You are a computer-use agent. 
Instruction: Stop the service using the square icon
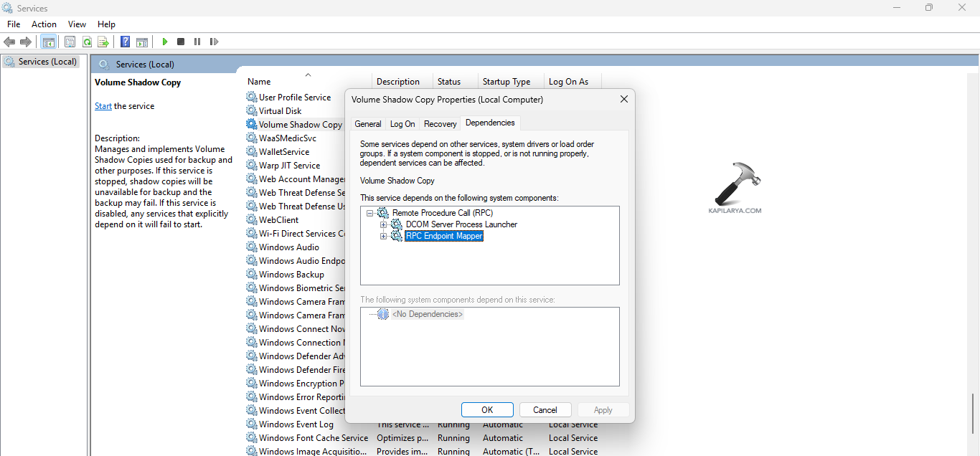point(180,42)
